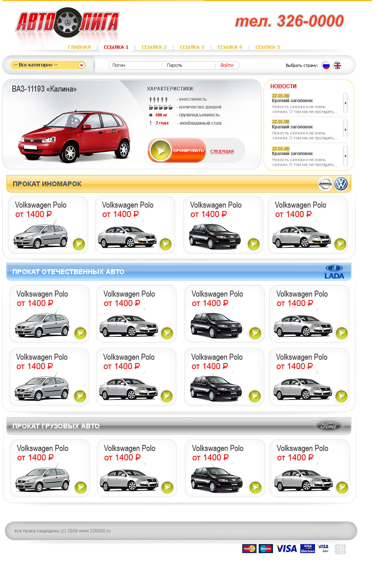
Task: Click the MasterCard payment icon
Action: (249, 549)
